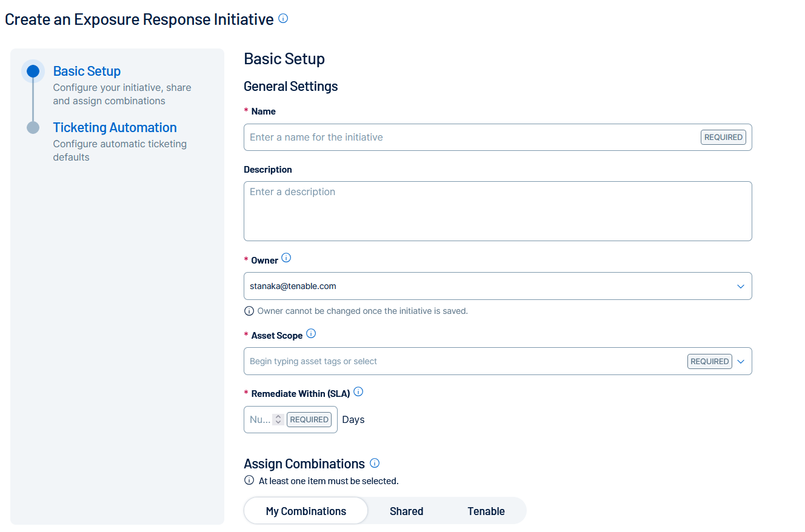Click the Owner info icon
Image resolution: width=805 pixels, height=532 pixels.
(286, 258)
